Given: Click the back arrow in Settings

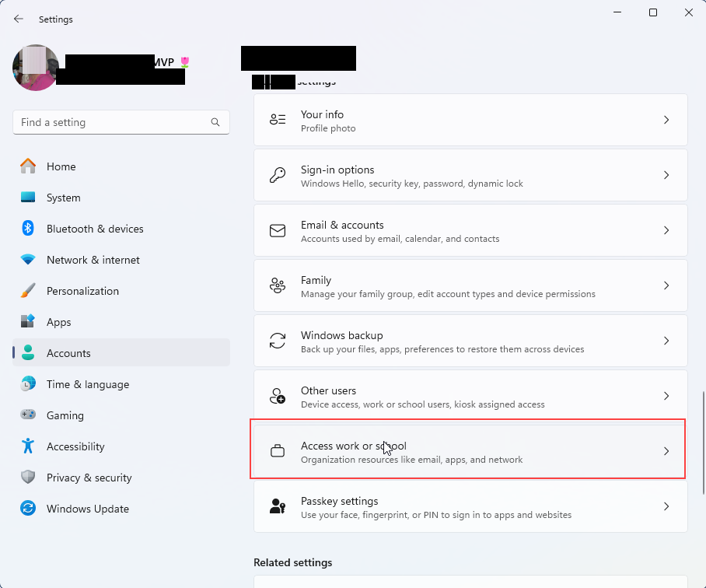Looking at the screenshot, I should pyautogui.click(x=18, y=19).
